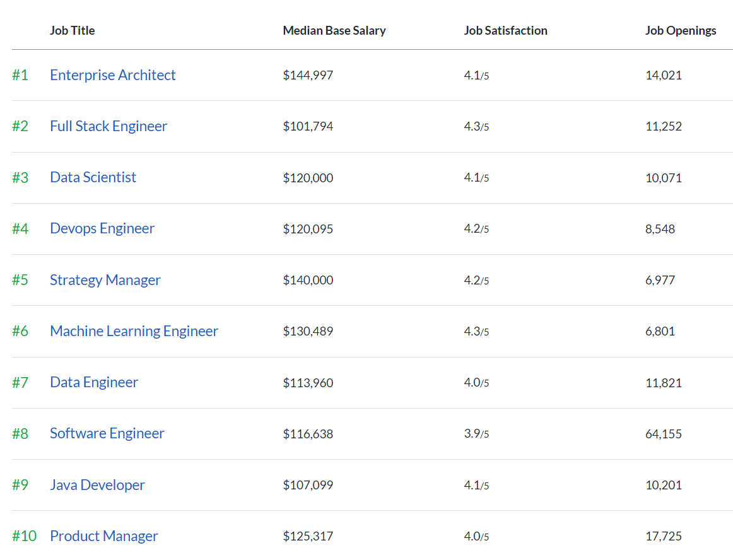Click the #8 rank label
This screenshot has height=560, width=733.
[20, 433]
